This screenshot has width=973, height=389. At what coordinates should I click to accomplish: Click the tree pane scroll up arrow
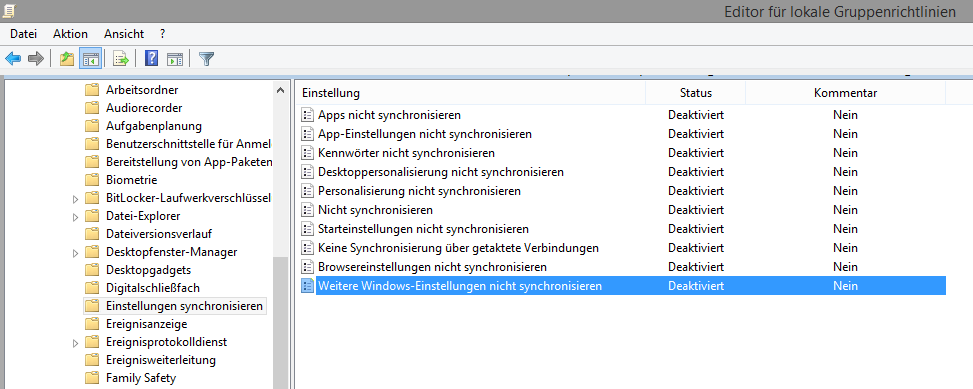pos(281,91)
